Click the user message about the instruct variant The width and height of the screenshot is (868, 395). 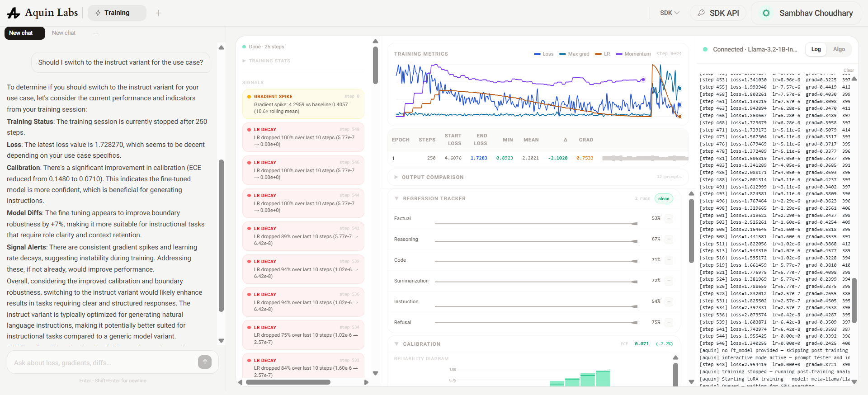tap(121, 62)
